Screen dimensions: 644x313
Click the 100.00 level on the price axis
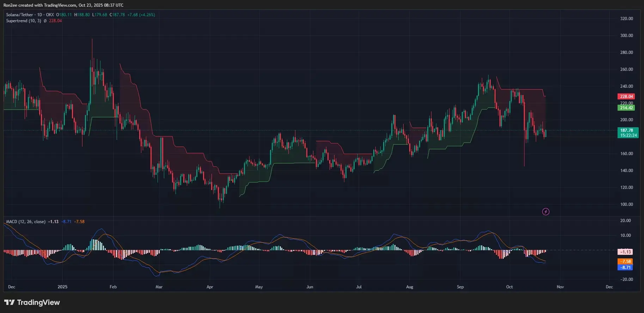pos(626,204)
